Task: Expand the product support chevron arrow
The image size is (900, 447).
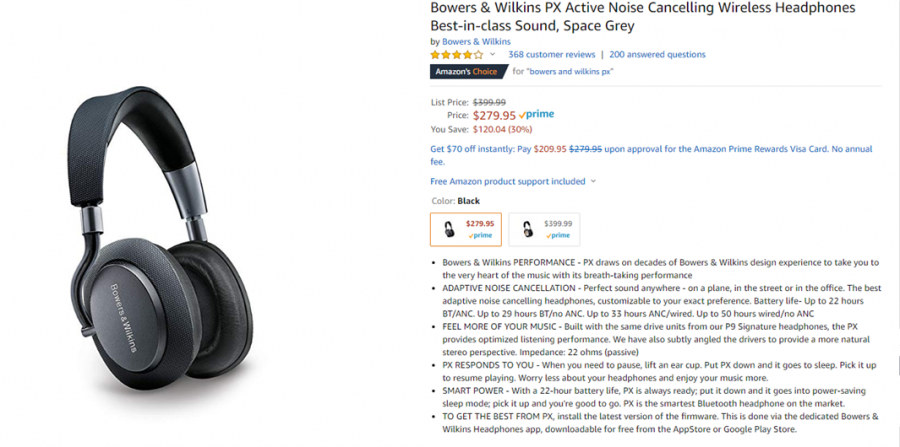Action: pos(593,182)
